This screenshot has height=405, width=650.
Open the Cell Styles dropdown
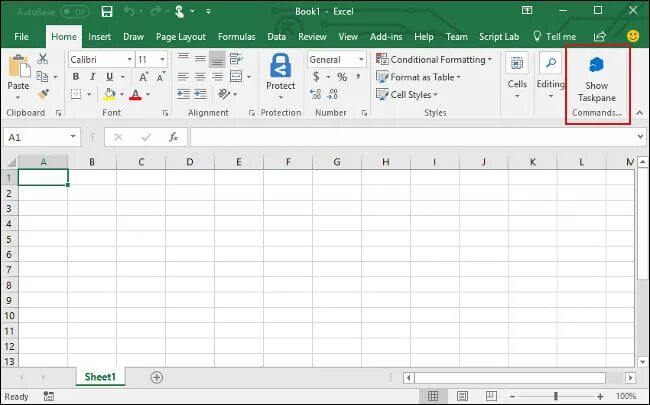click(x=407, y=95)
